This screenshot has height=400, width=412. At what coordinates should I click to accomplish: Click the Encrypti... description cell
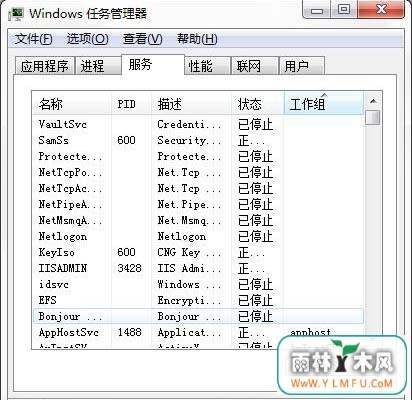pos(189,300)
